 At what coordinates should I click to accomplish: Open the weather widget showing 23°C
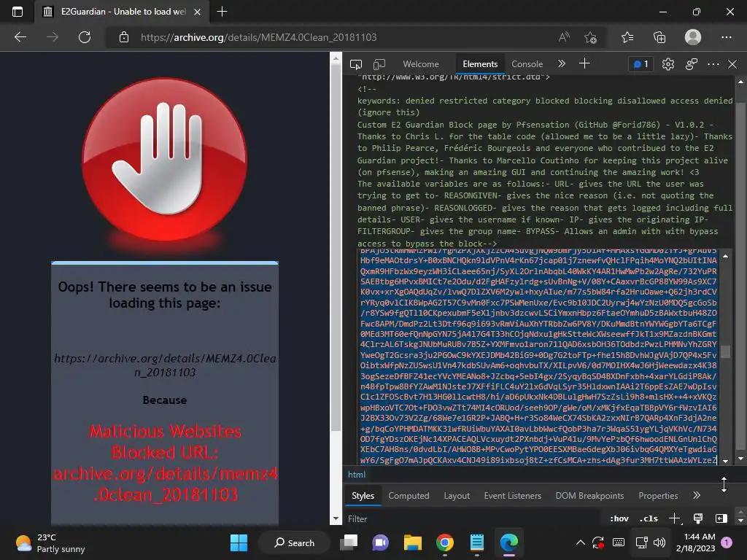coord(50,542)
